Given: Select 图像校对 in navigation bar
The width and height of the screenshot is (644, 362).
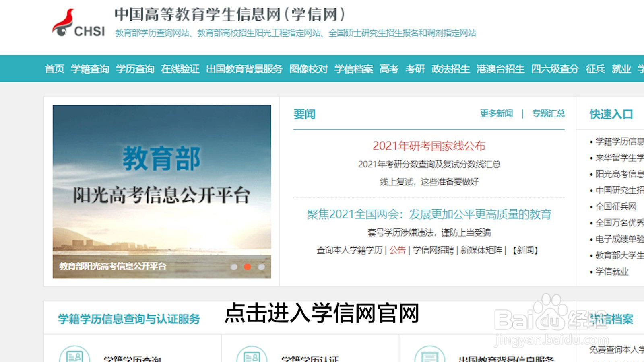Looking at the screenshot, I should 309,69.
